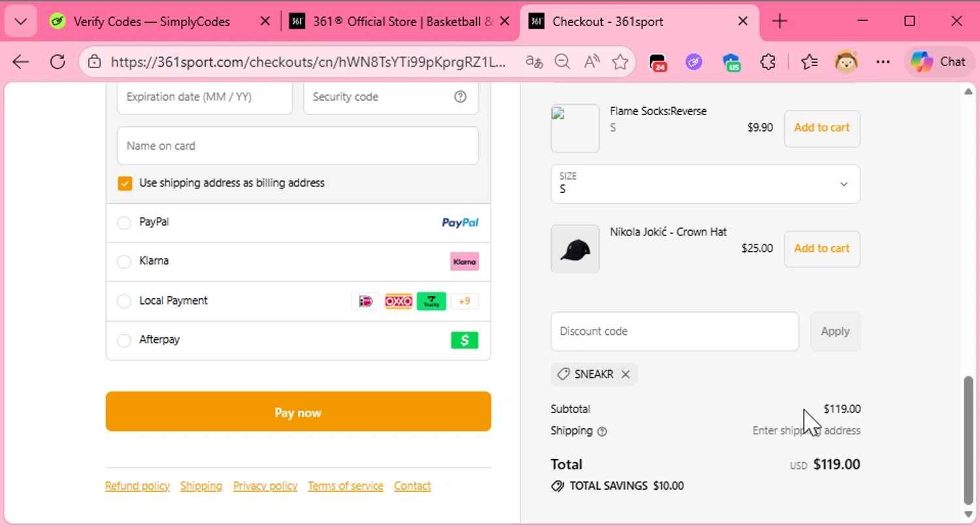Expand the SIZE dropdown showing S
The height and width of the screenshot is (527, 980).
click(706, 184)
